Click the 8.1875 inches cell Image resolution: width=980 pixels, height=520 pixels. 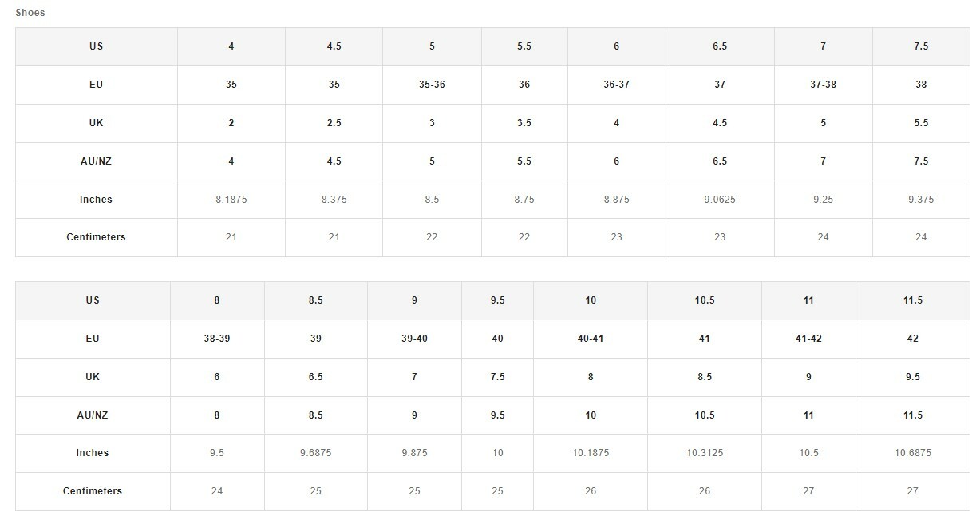pos(231,200)
